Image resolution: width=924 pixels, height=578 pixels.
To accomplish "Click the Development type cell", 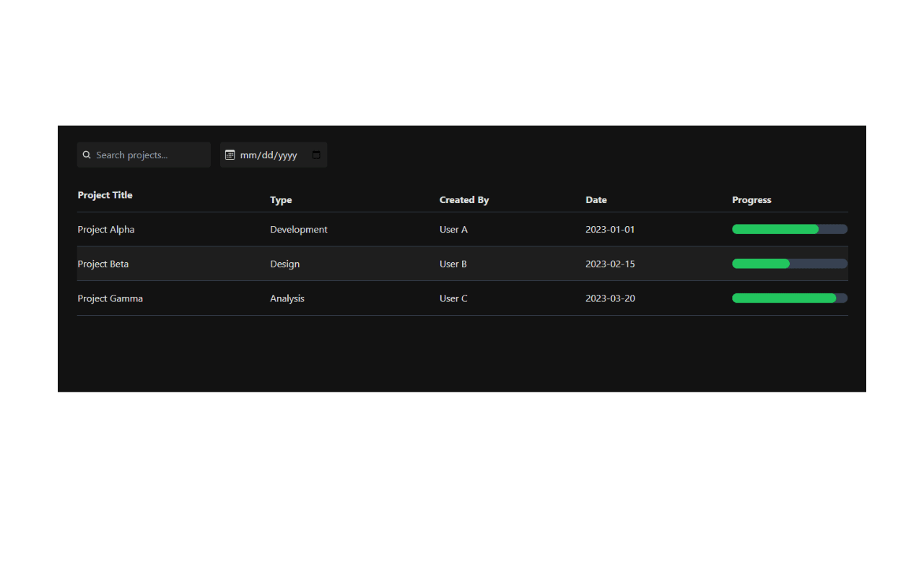I will (299, 229).
